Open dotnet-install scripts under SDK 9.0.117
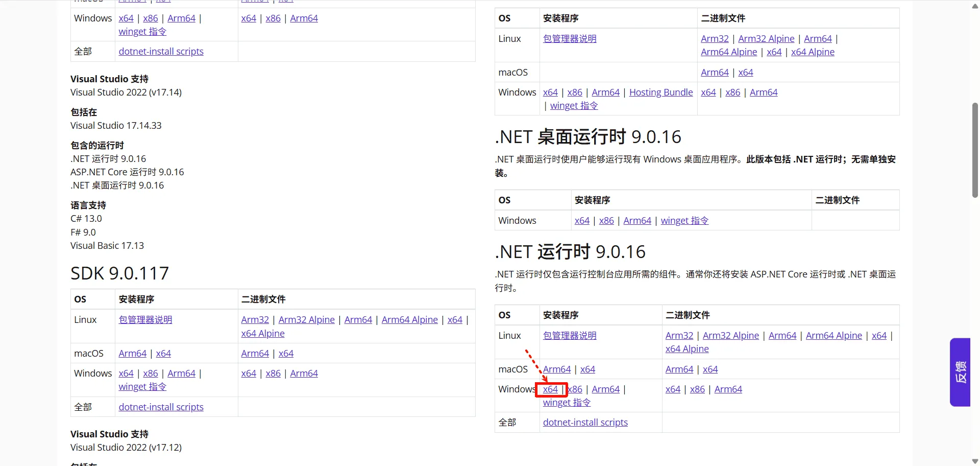 (x=161, y=407)
